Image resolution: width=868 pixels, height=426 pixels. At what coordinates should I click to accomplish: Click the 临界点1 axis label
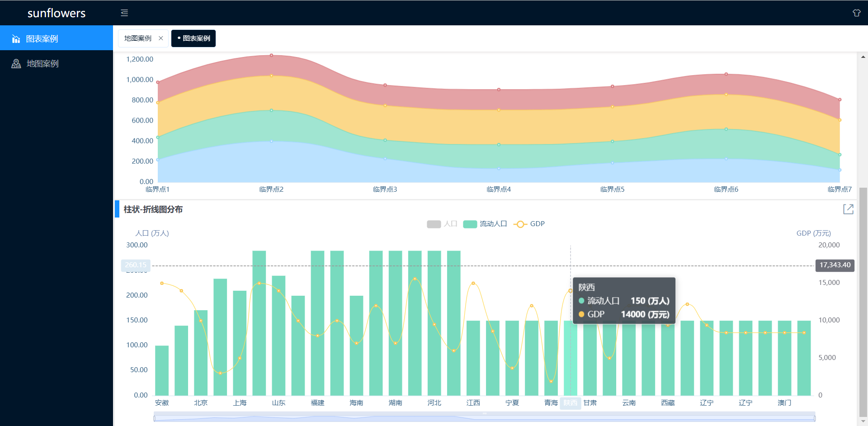tap(157, 189)
